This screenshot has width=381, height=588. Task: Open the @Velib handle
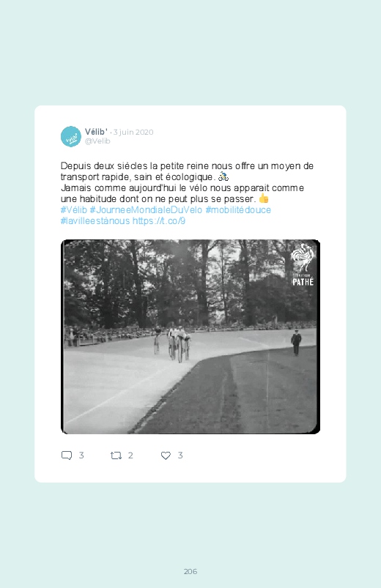click(97, 141)
